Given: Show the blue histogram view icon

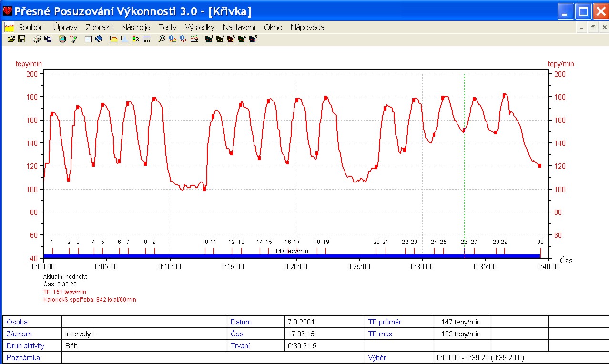Looking at the screenshot, I should point(124,39).
